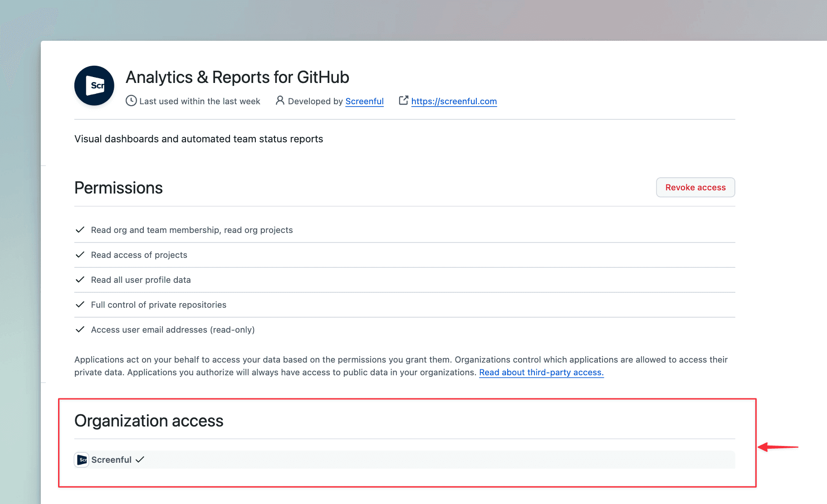This screenshot has width=827, height=504.
Task: Select 'Read org and team membership, read org projects' text
Action: tap(192, 230)
